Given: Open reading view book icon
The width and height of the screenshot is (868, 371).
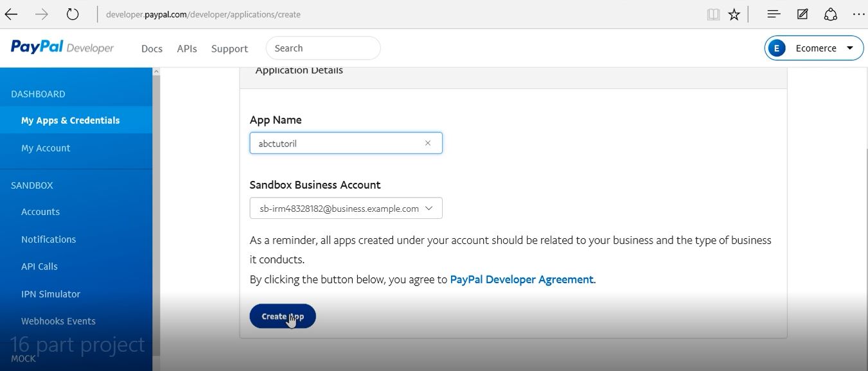Looking at the screenshot, I should click(713, 14).
